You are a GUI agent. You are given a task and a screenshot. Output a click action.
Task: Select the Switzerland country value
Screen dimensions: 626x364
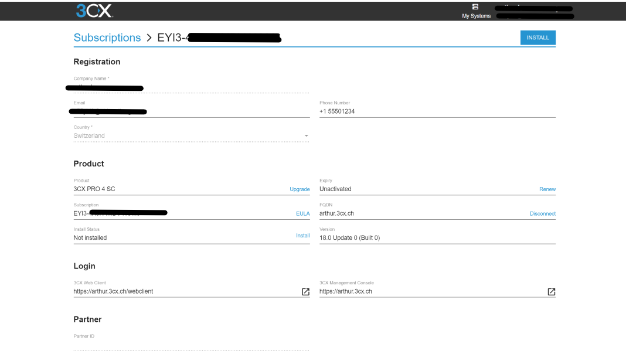tap(89, 136)
